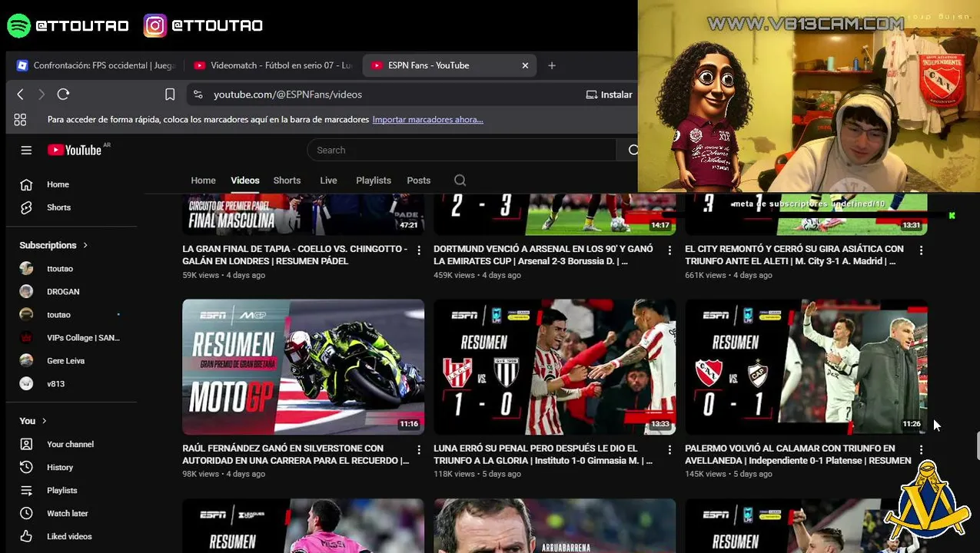Click the browser forward arrow

[x=42, y=94]
